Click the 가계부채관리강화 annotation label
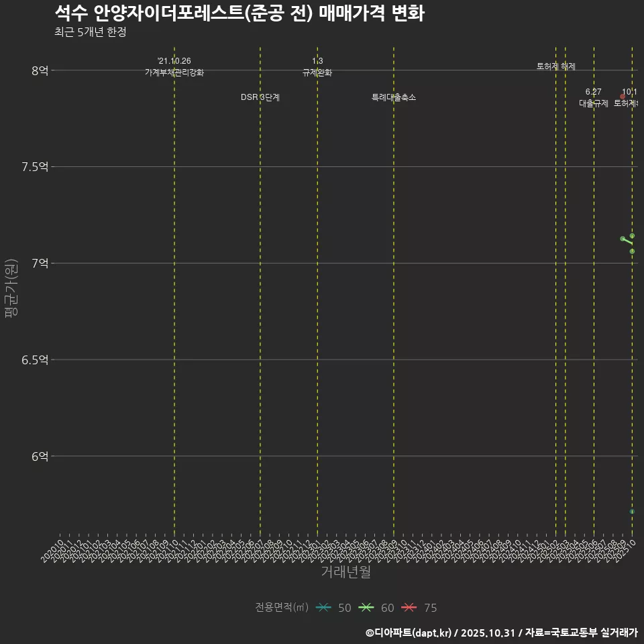 pos(174,71)
